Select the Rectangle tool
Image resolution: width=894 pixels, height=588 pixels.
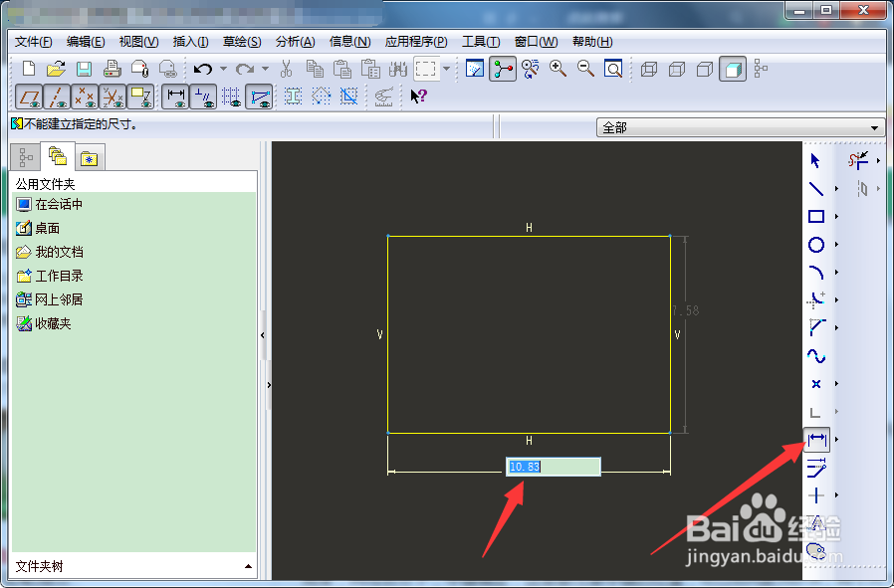814,216
